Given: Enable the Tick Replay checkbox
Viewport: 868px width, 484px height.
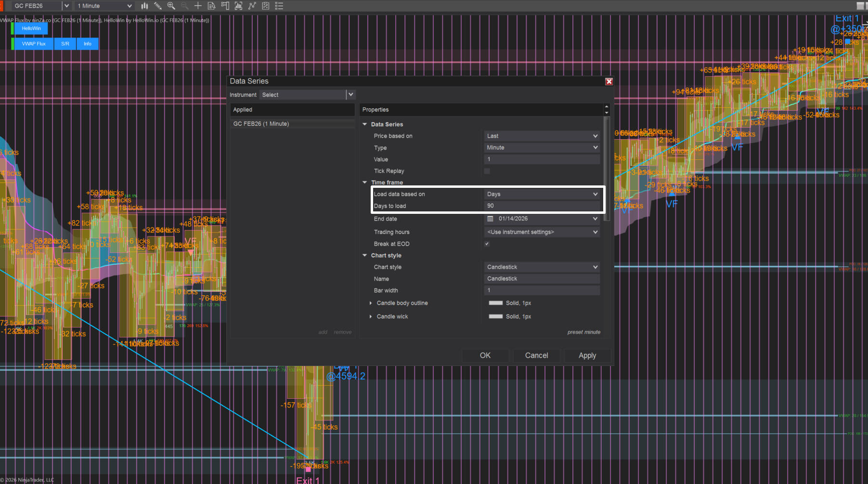Looking at the screenshot, I should (x=487, y=171).
